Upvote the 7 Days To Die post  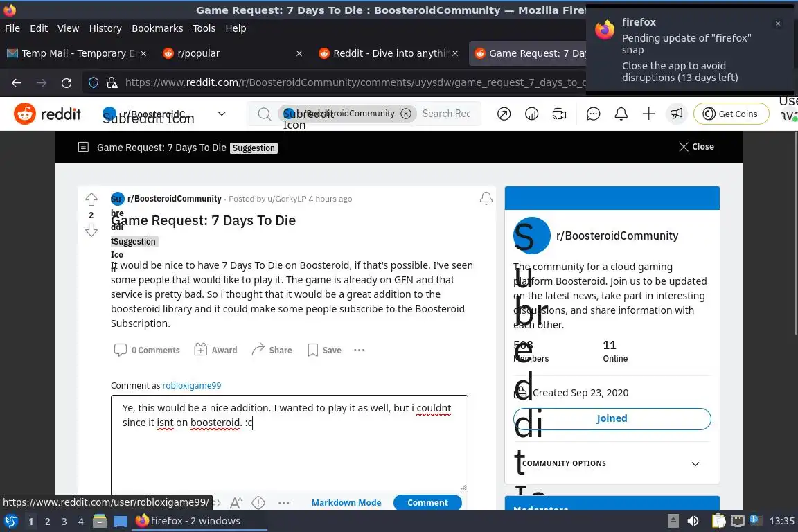coord(91,199)
